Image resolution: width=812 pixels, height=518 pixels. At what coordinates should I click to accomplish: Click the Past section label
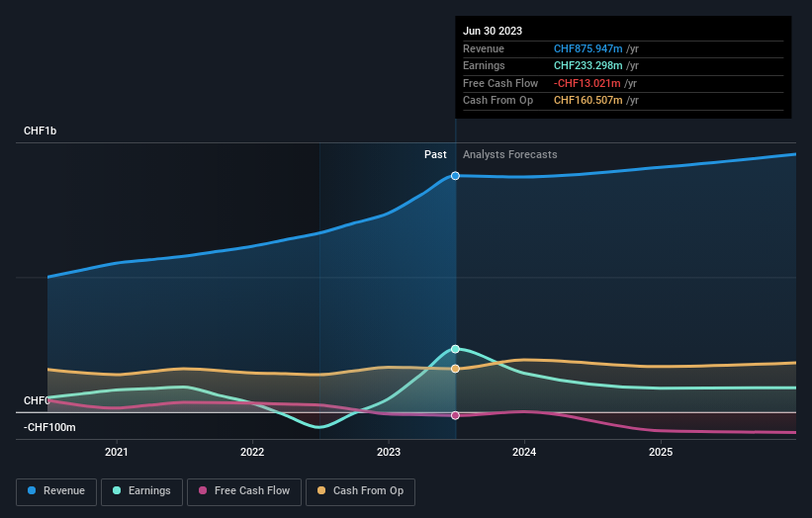(435, 155)
